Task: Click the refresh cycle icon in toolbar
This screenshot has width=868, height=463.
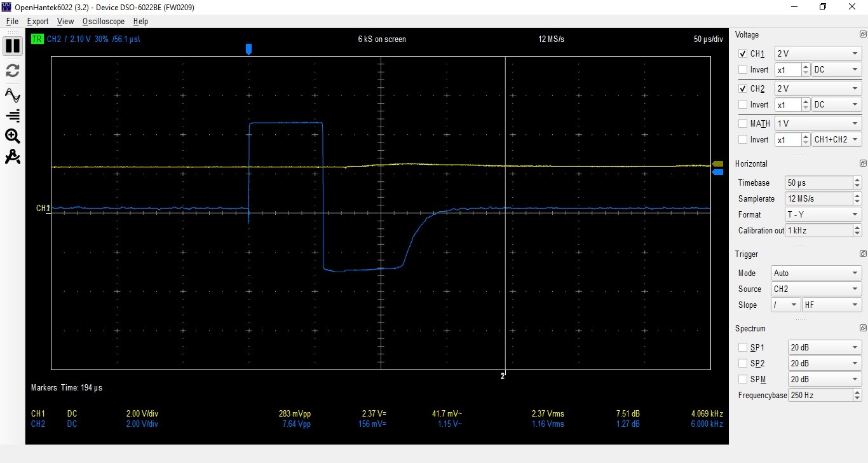Action: [12, 71]
